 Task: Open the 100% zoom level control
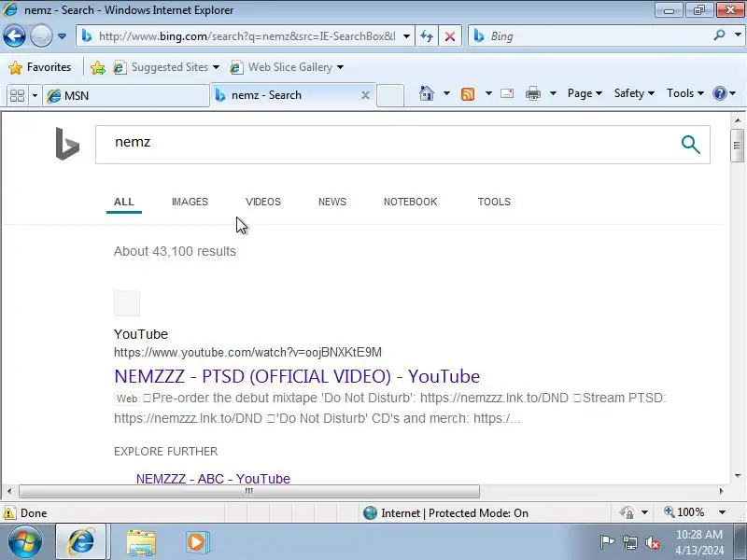tap(695, 512)
